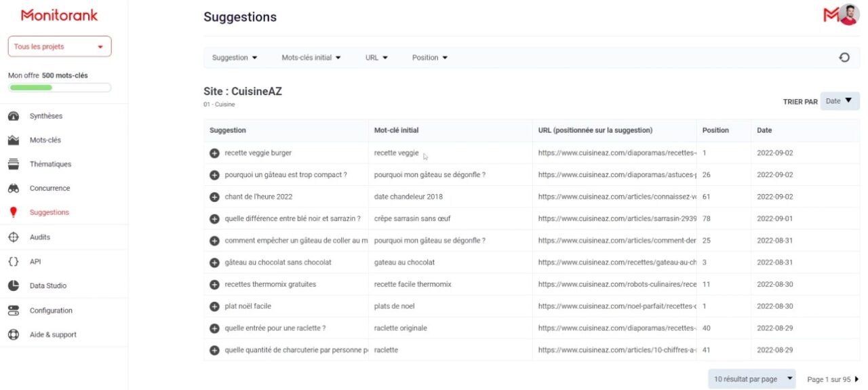
Task: Click the Concurrence binoculars icon
Action: pos(14,189)
